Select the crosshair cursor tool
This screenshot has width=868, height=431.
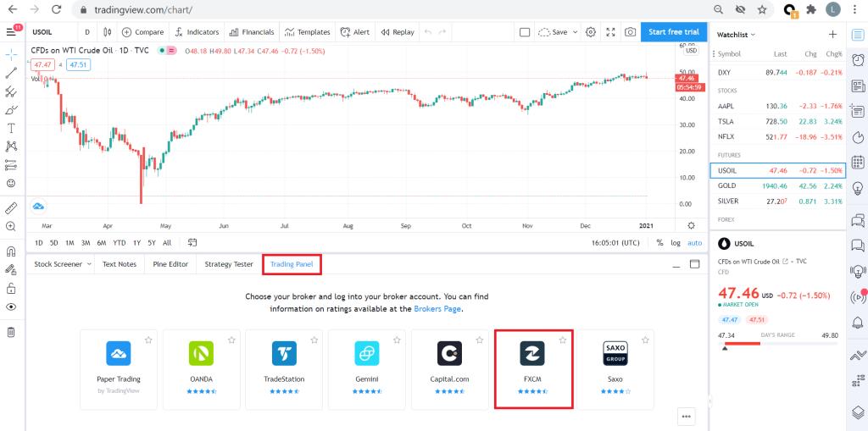point(11,55)
